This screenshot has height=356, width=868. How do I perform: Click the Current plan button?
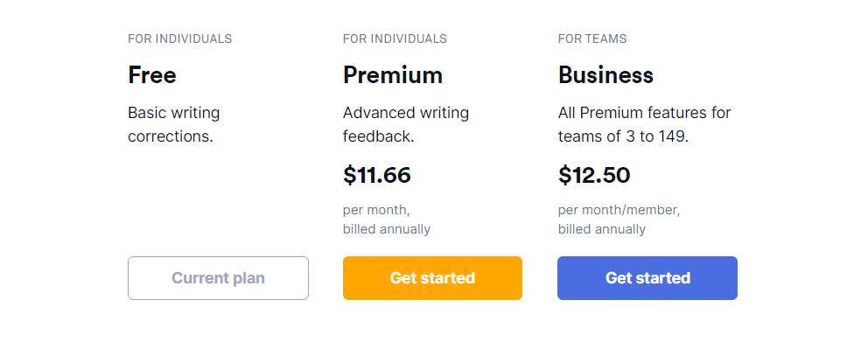point(218,278)
